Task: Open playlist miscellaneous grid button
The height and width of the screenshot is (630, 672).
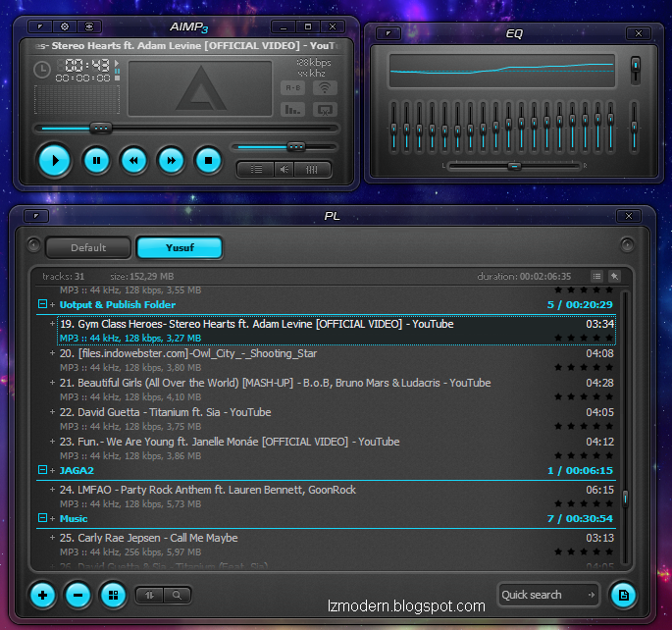Action: tap(113, 596)
